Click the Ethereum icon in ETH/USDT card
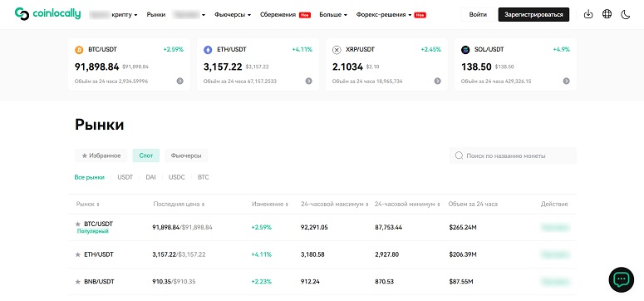The width and height of the screenshot is (644, 301). pos(208,50)
